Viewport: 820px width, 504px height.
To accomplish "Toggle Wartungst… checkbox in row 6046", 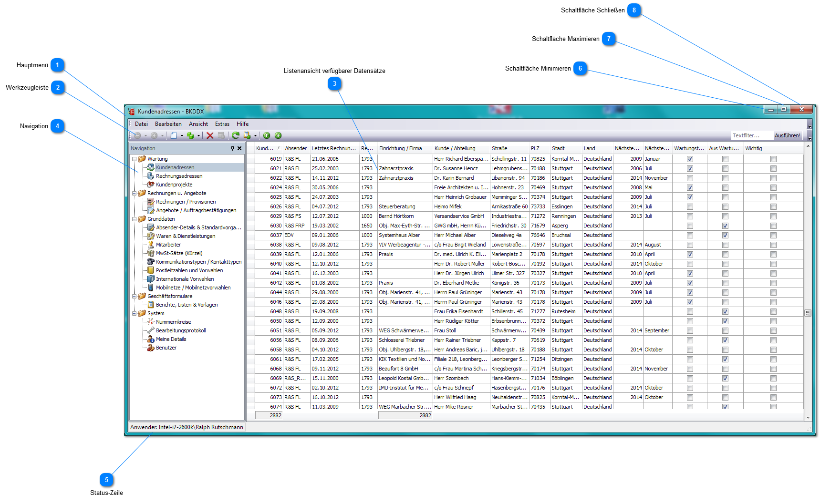I will (x=690, y=302).
